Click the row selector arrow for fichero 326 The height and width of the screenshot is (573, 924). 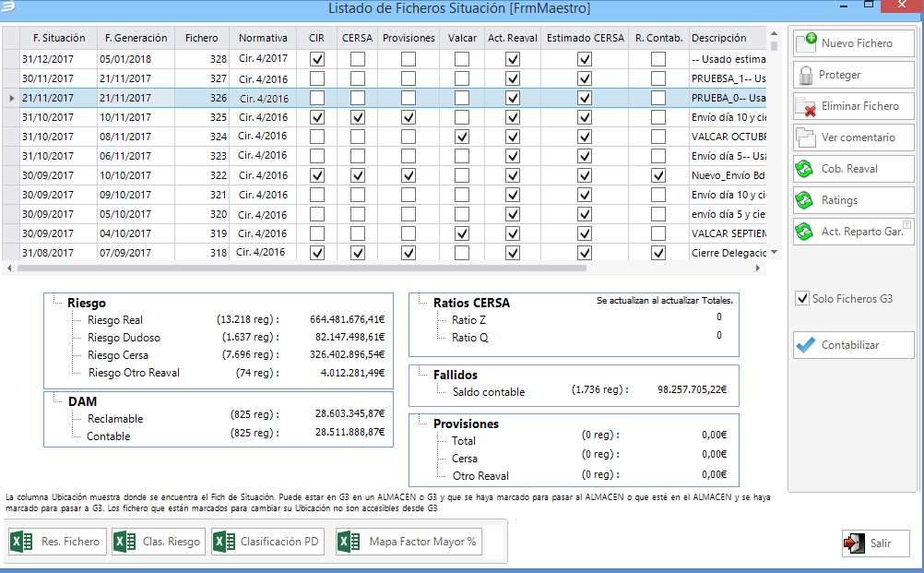(11, 98)
